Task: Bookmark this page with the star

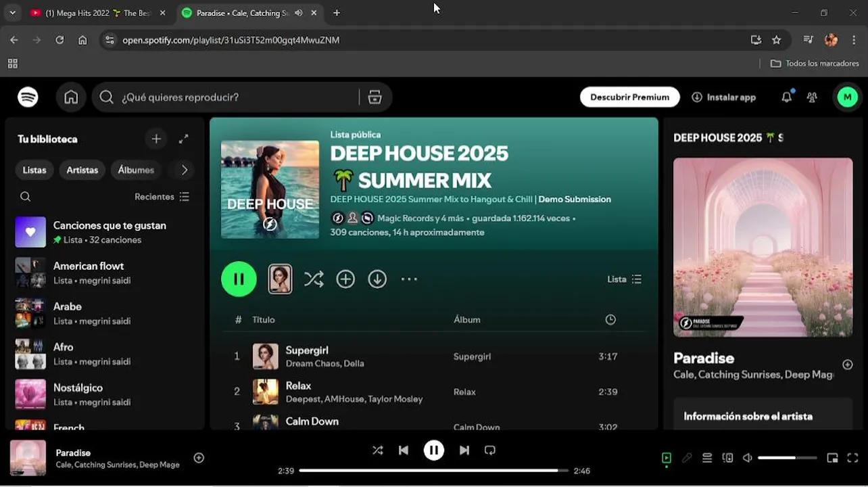Action: click(777, 40)
